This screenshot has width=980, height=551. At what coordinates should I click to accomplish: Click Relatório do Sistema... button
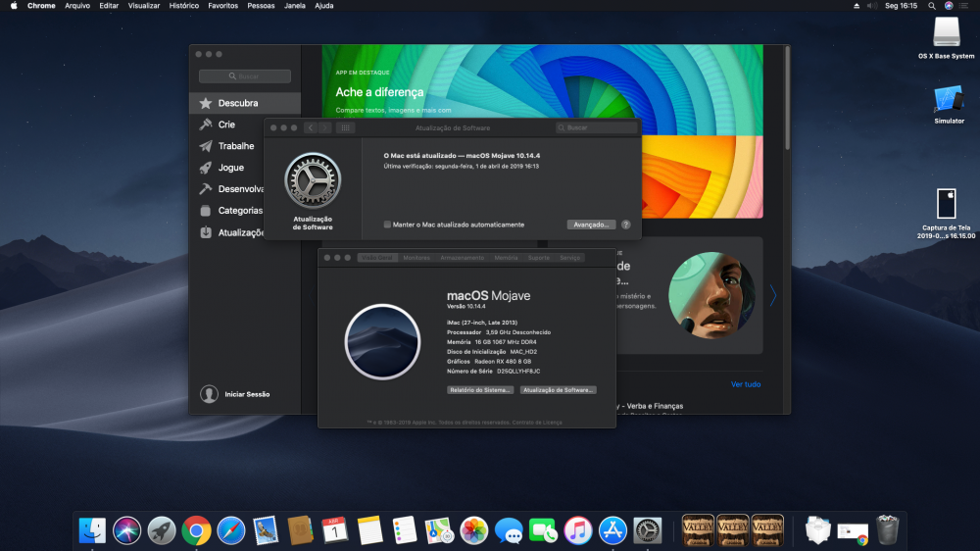pyautogui.click(x=480, y=389)
